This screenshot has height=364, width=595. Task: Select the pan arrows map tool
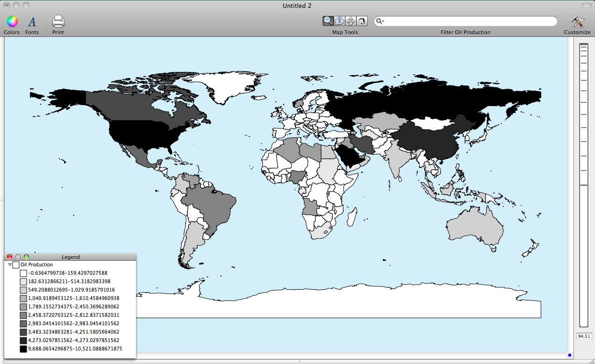click(351, 21)
